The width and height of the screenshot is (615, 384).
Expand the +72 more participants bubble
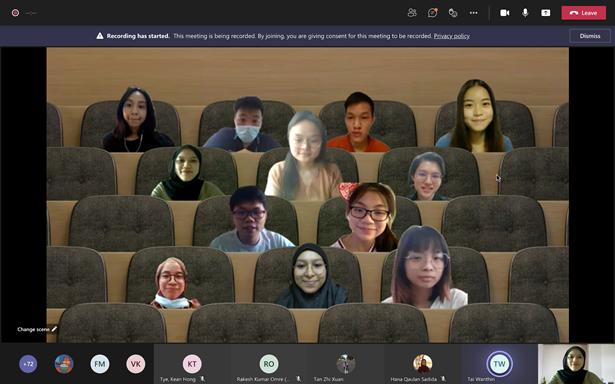point(28,364)
